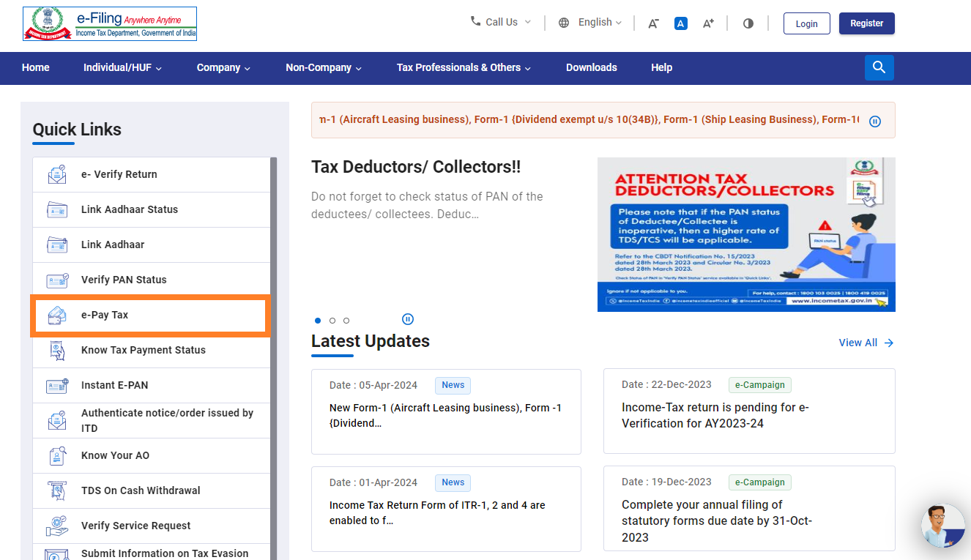Select the third carousel slide dot
This screenshot has height=560, width=971.
(346, 321)
